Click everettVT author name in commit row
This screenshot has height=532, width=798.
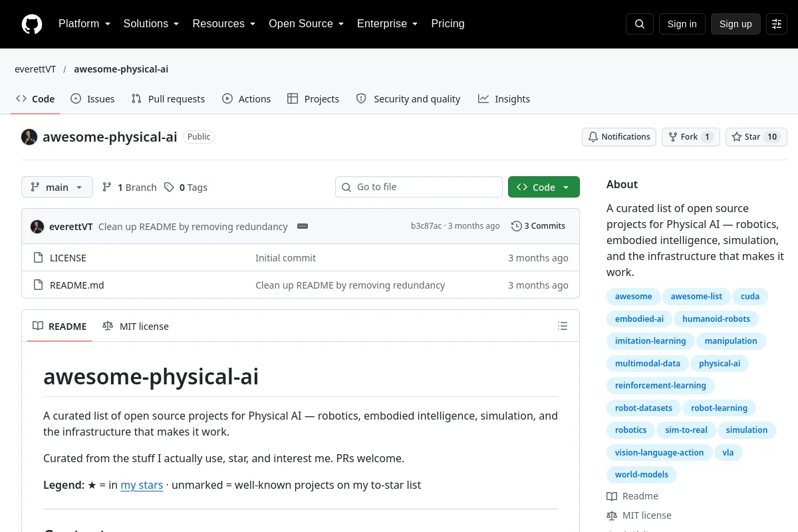click(x=71, y=227)
